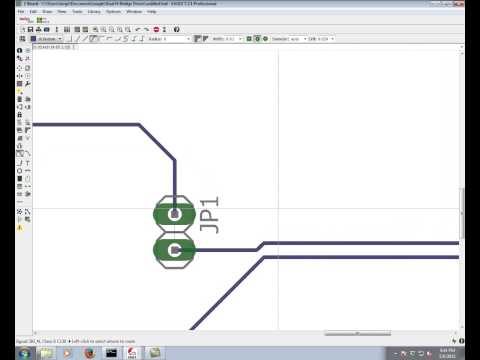480x360 pixels.
Task: Select the Change wrench tool
Action: click(28, 84)
